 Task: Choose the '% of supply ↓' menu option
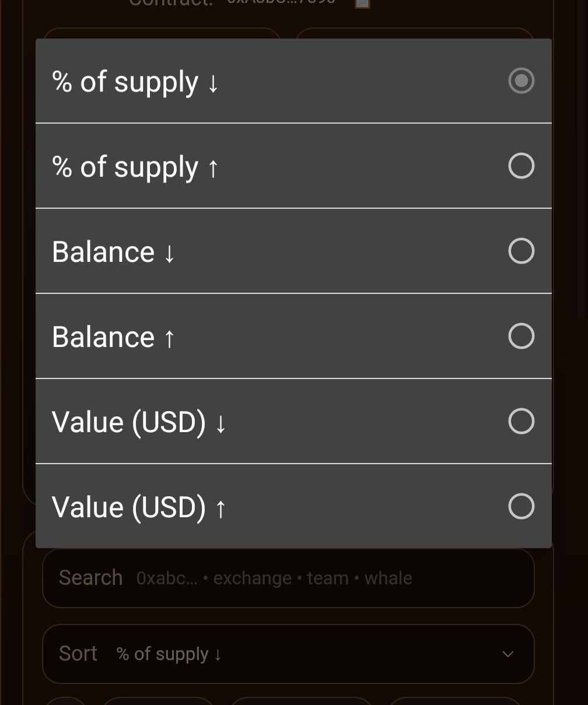point(135,82)
